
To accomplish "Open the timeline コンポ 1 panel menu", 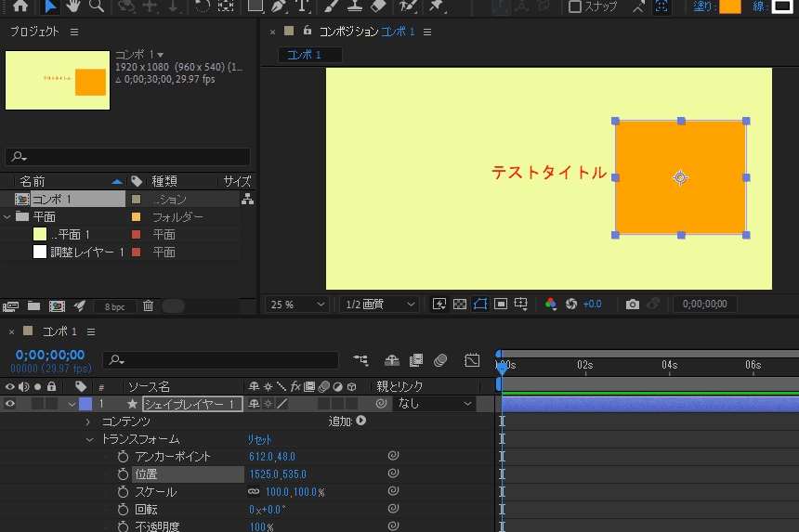I will pos(91,332).
